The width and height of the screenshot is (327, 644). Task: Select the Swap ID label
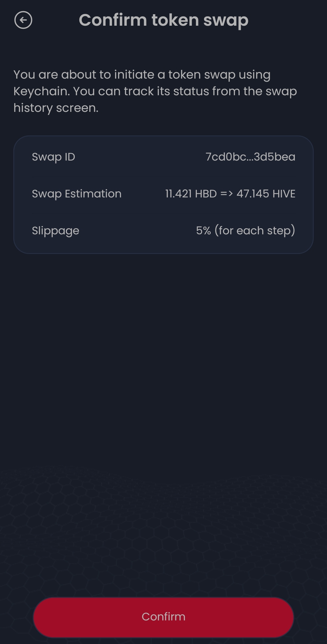(54, 157)
